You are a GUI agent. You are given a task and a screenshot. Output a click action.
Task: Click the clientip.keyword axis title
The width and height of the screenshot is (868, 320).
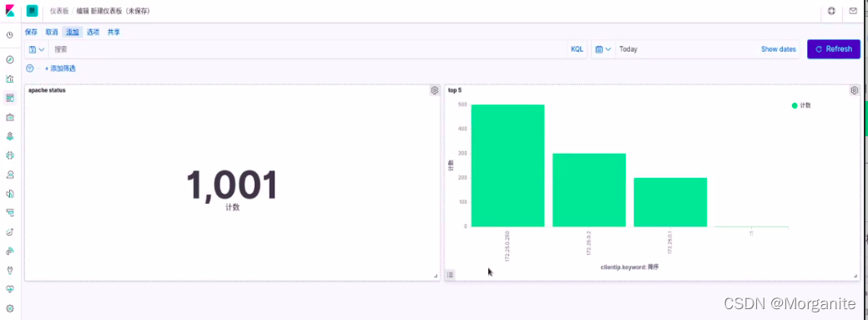[629, 267]
